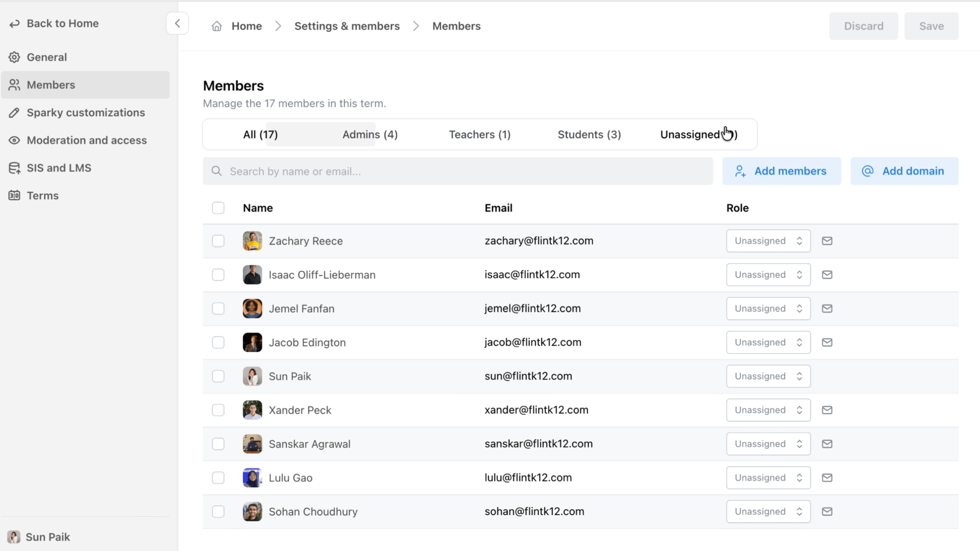980x551 pixels.
Task: Check the checkbox for Isaac Oliff-Lieberman
Action: tap(218, 274)
